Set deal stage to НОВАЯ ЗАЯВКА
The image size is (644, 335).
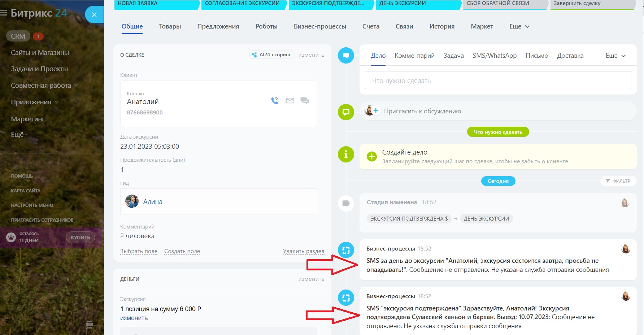(157, 4)
